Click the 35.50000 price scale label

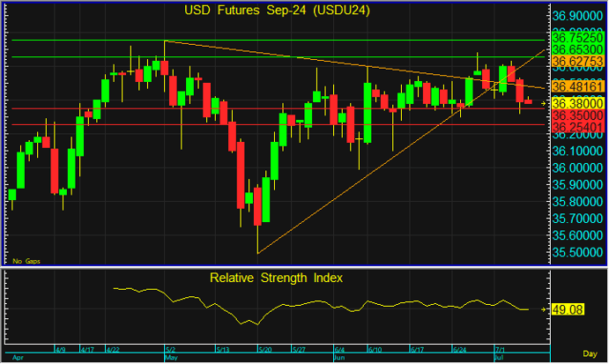pos(576,253)
